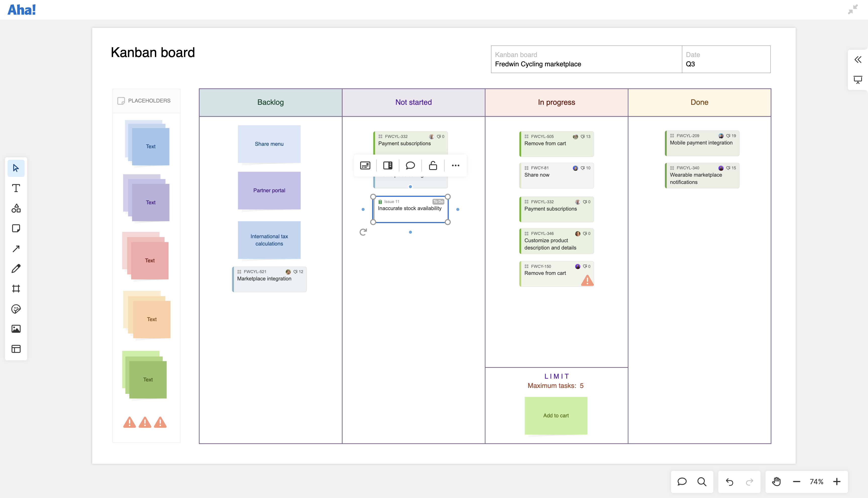Insert an image using the image tool
868x498 pixels.
(x=16, y=329)
